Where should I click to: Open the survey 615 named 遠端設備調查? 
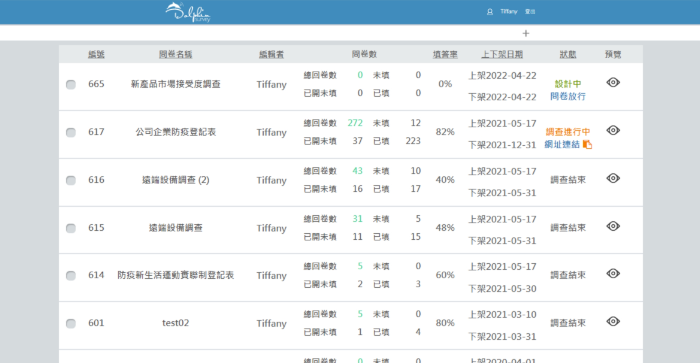(175, 228)
